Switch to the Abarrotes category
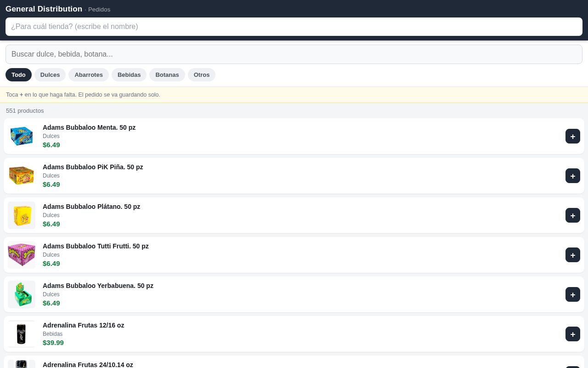 [89, 75]
